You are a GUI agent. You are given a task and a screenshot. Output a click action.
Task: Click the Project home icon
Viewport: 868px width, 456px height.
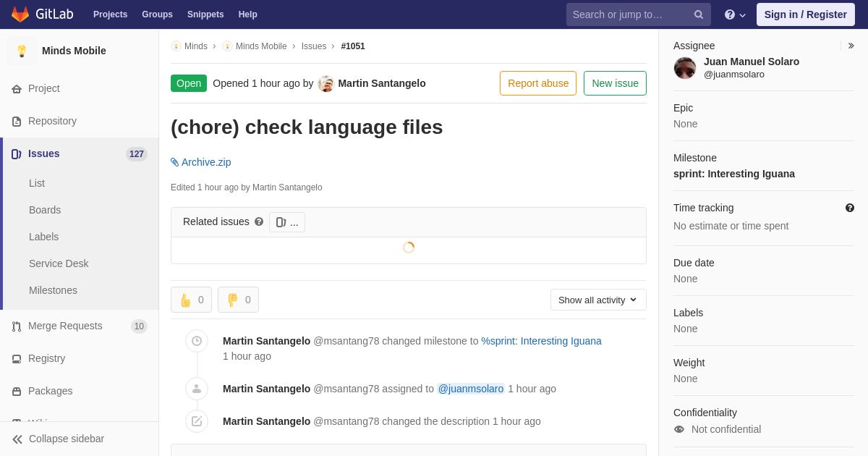pyautogui.click(x=17, y=89)
